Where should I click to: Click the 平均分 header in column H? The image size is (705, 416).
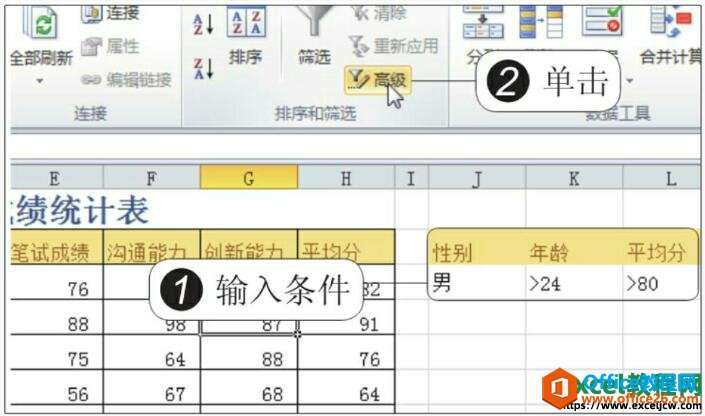346,246
